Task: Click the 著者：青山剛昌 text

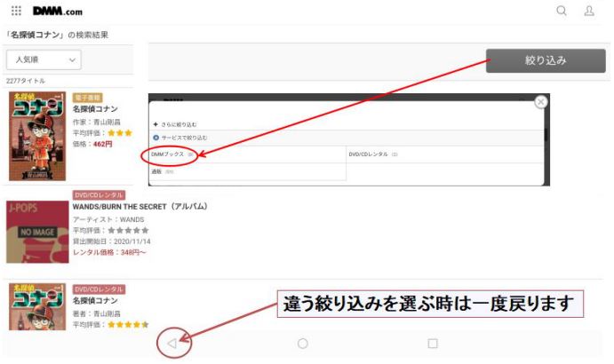Action: pyautogui.click(x=96, y=314)
